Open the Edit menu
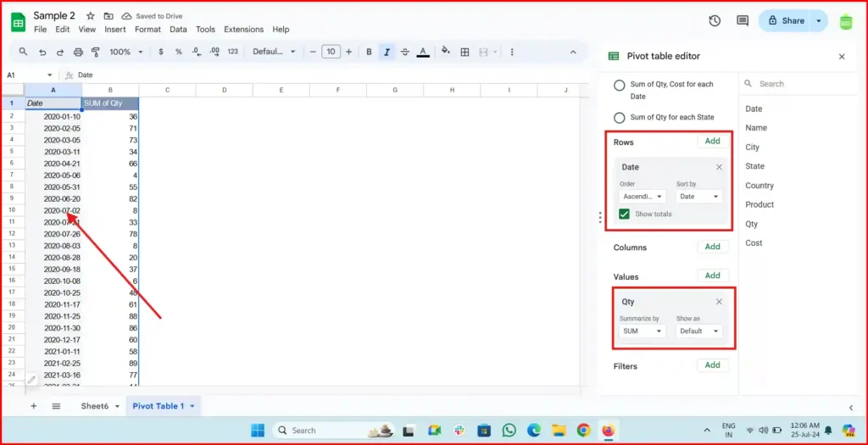 point(63,30)
